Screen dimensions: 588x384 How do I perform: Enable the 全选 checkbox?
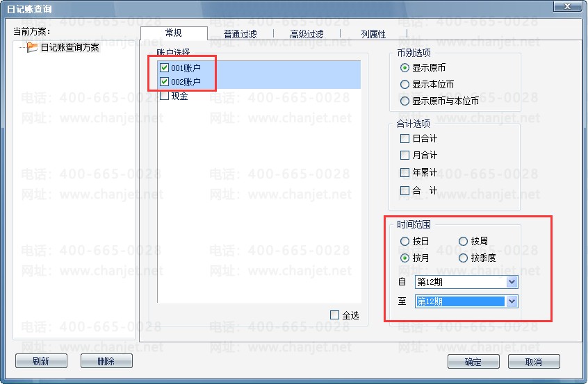[334, 315]
